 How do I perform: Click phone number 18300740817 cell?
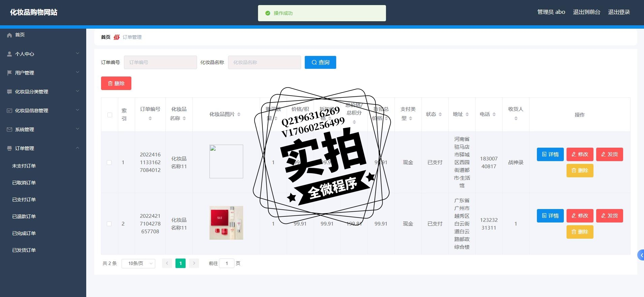[489, 162]
